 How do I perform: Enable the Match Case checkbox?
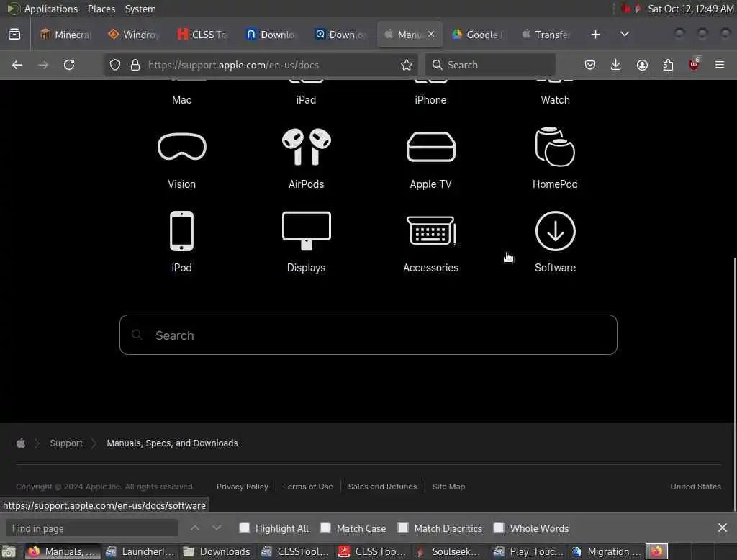[x=325, y=528]
